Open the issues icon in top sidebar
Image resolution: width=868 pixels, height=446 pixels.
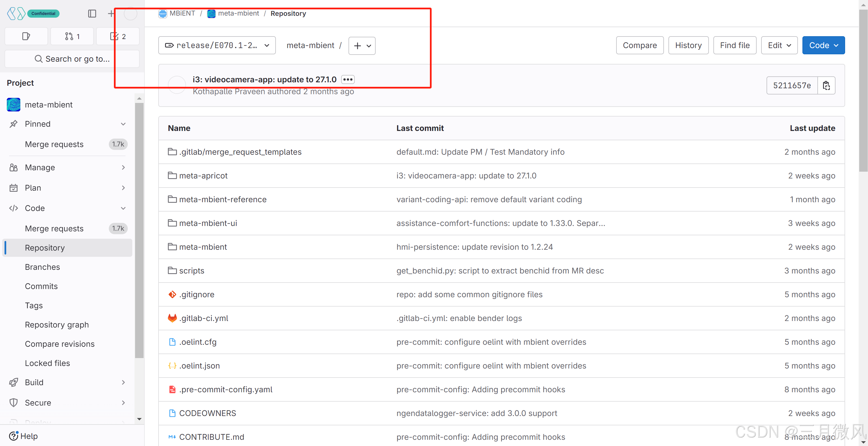(26, 36)
